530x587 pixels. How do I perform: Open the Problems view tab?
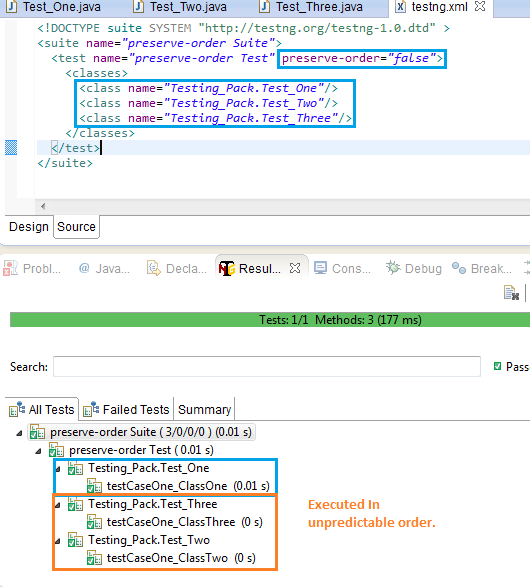tap(32, 268)
